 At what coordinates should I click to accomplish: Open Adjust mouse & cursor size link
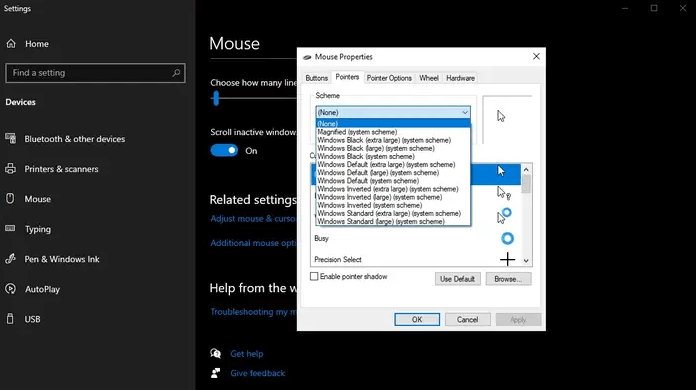point(253,219)
